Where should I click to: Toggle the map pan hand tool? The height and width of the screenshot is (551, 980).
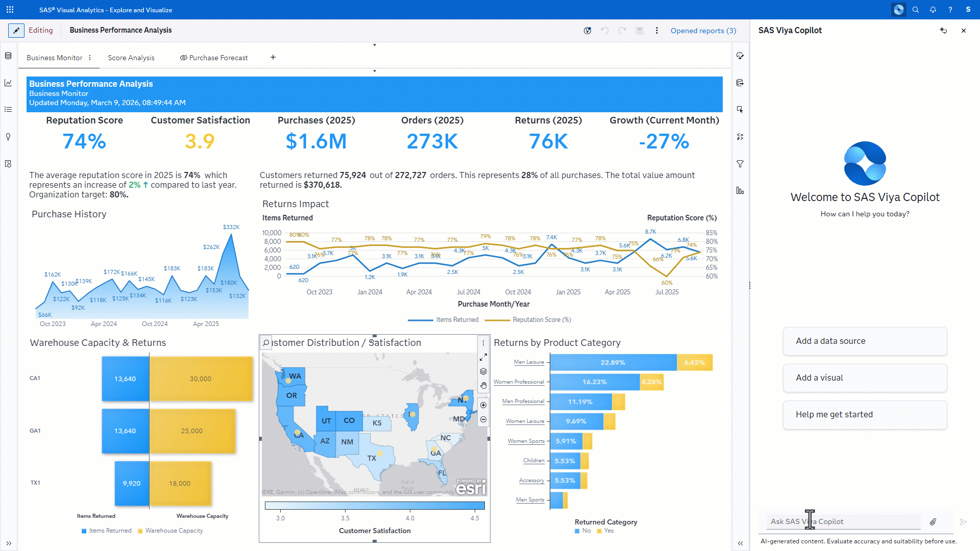click(x=483, y=386)
